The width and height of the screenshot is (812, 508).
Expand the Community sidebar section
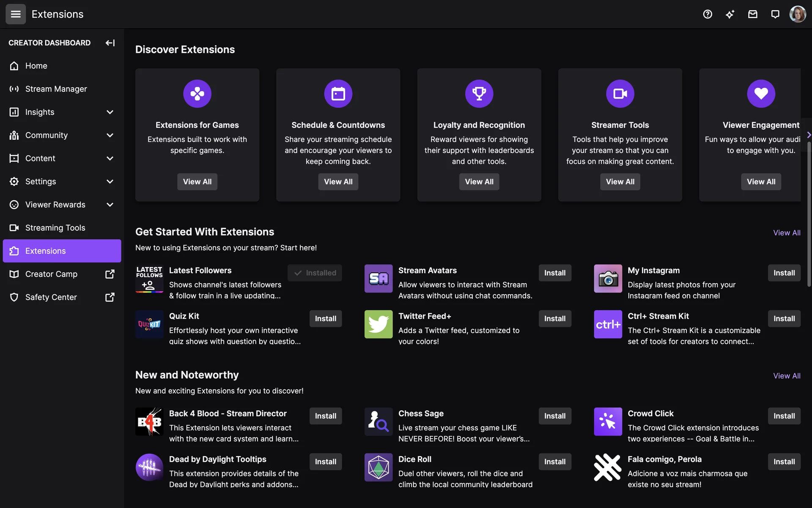point(110,135)
